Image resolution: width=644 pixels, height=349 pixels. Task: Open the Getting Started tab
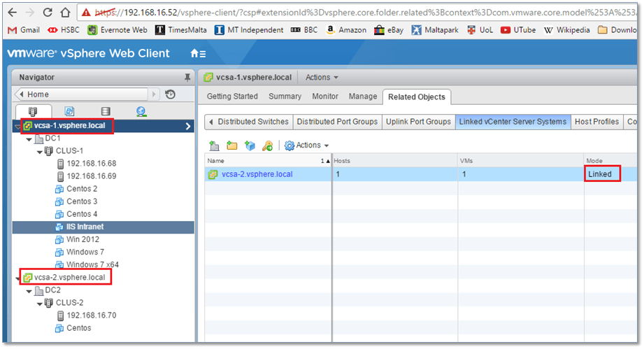[232, 97]
